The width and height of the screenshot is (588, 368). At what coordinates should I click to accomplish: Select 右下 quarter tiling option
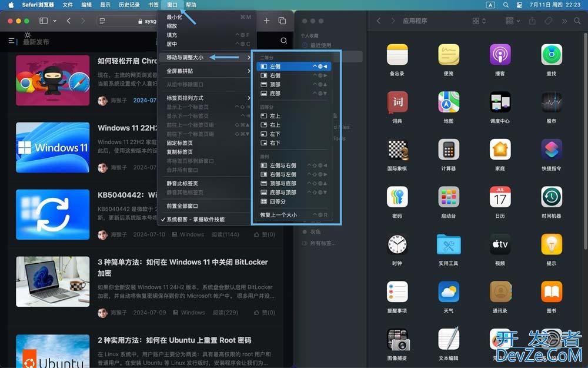[293, 143]
